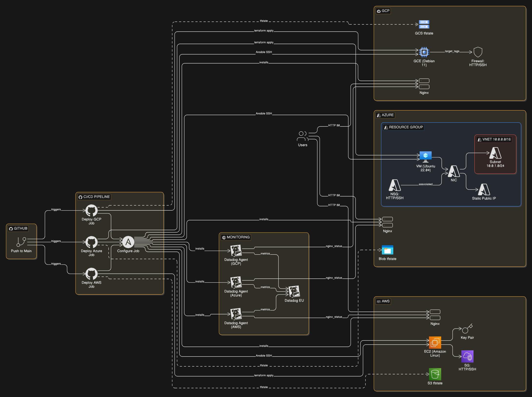Image resolution: width=532 pixels, height=397 pixels.
Task: Click the VNET 10.0.0.0/16 label
Action: click(494, 140)
